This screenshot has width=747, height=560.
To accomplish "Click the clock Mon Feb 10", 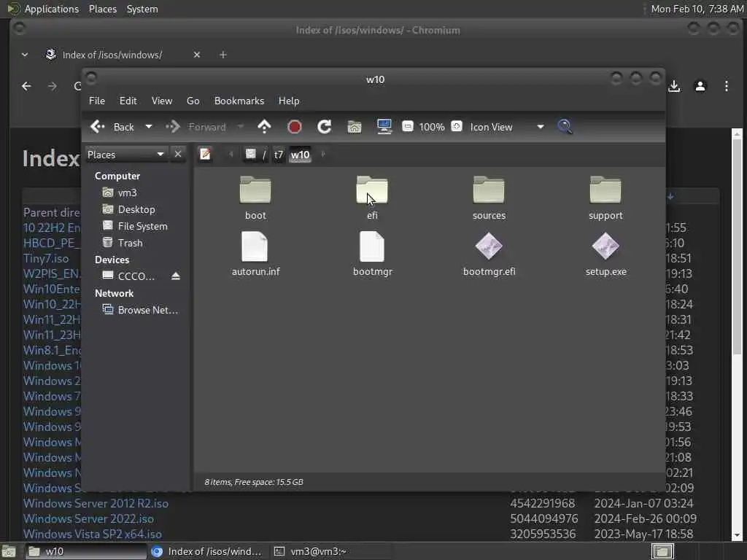I will click(x=697, y=9).
